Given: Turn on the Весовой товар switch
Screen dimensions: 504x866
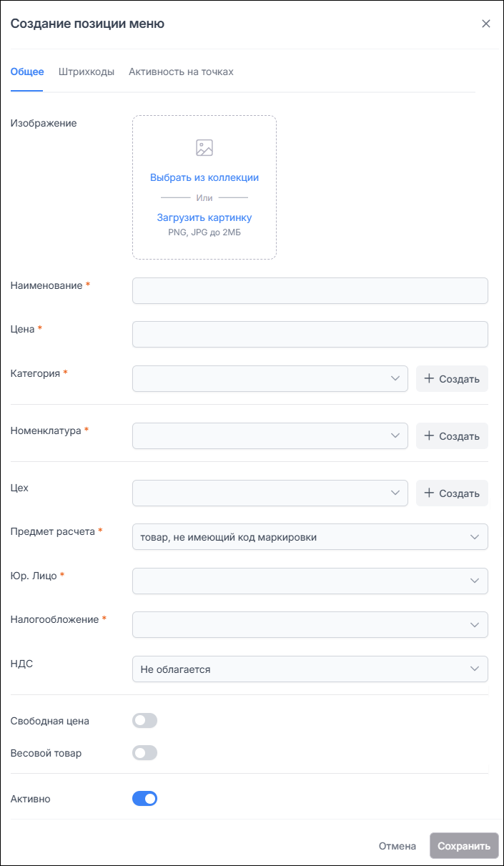Looking at the screenshot, I should click(144, 753).
